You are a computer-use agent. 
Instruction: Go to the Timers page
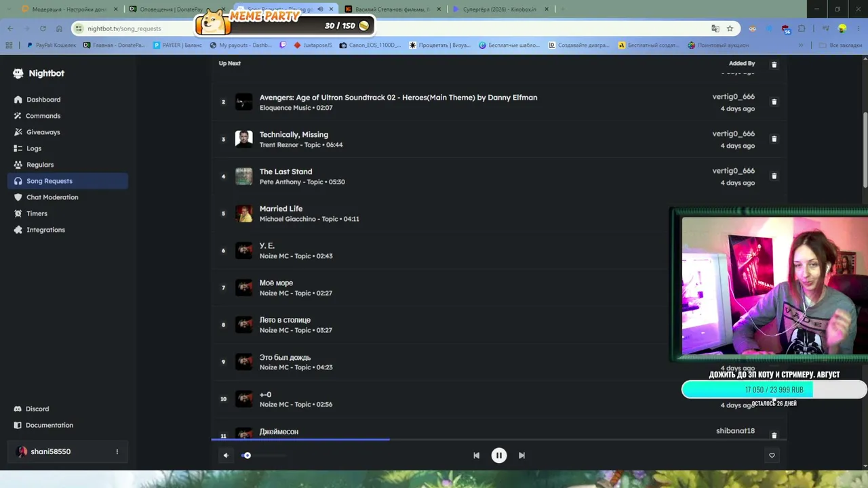tap(68, 213)
